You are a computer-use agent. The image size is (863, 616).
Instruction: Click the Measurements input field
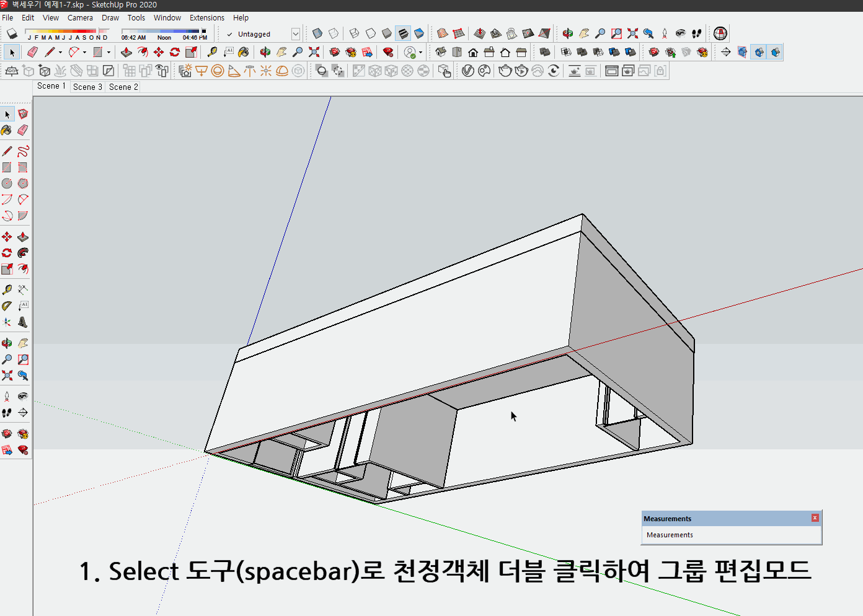[732, 535]
